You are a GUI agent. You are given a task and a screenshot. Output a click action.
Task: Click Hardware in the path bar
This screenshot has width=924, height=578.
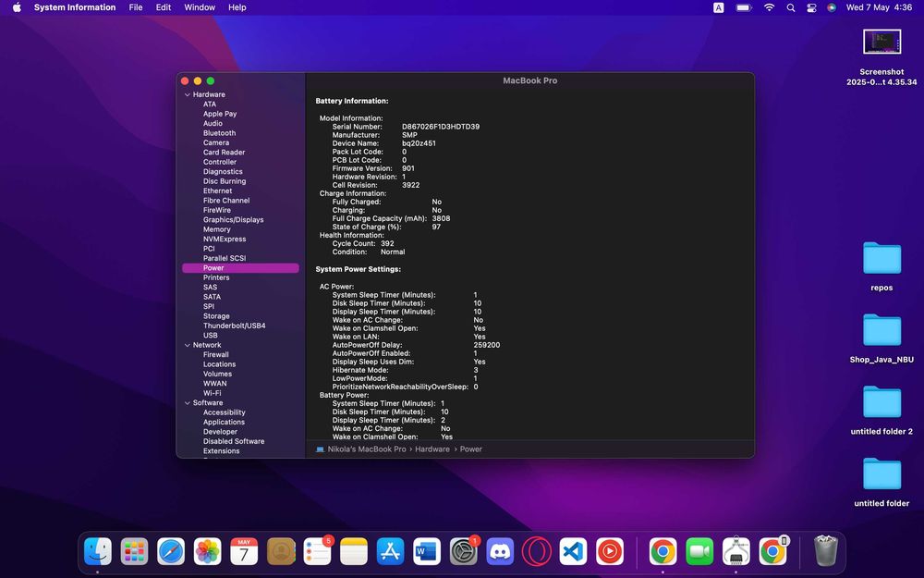(432, 449)
